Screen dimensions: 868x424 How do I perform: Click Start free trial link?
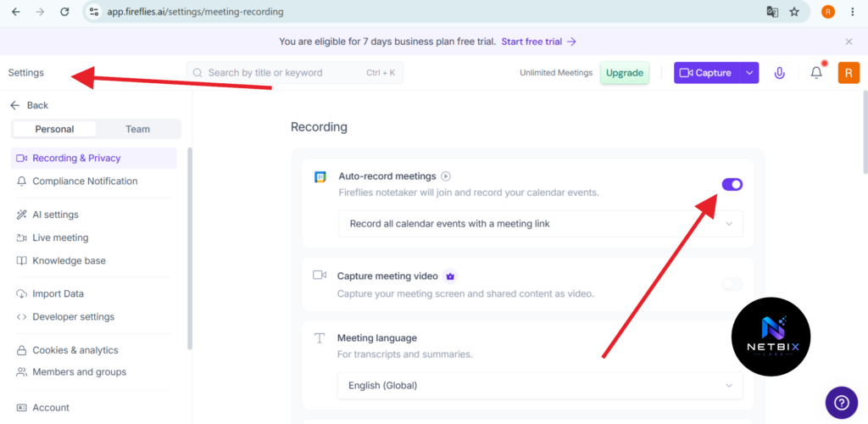click(538, 42)
